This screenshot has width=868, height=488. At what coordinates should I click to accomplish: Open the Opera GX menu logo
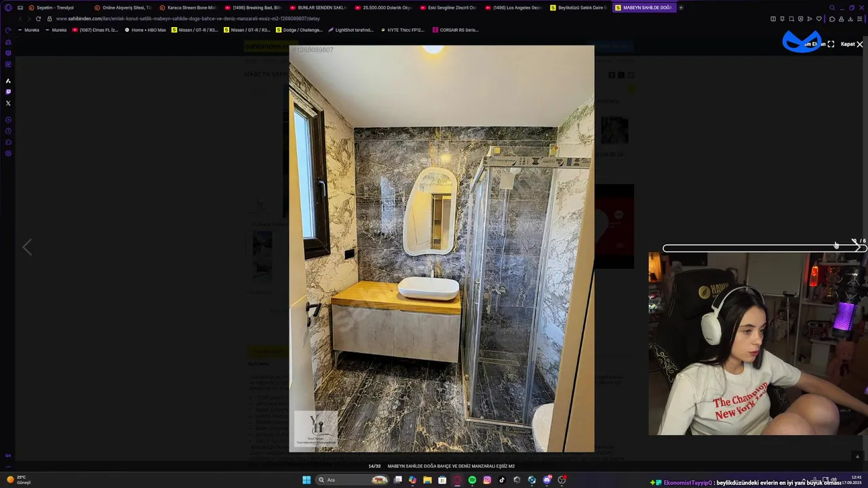click(x=8, y=7)
